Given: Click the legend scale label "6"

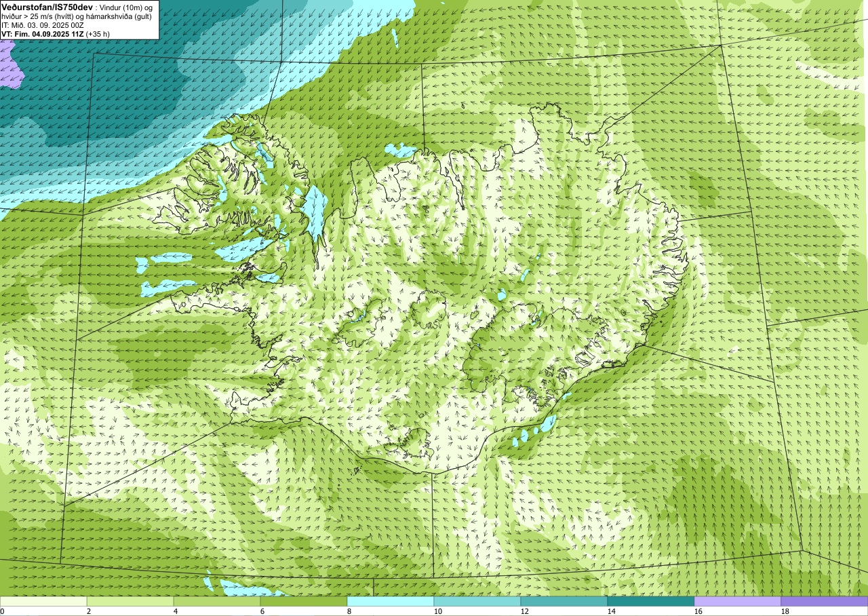Looking at the screenshot, I should click(262, 611).
